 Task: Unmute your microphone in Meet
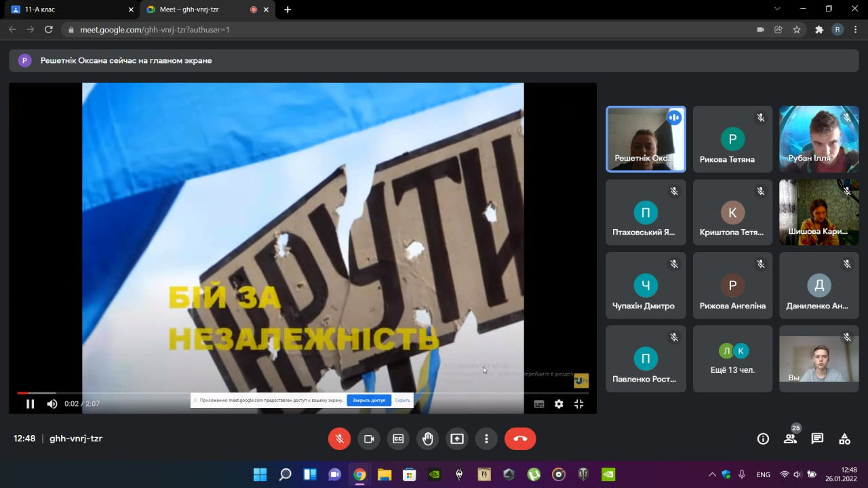point(340,439)
